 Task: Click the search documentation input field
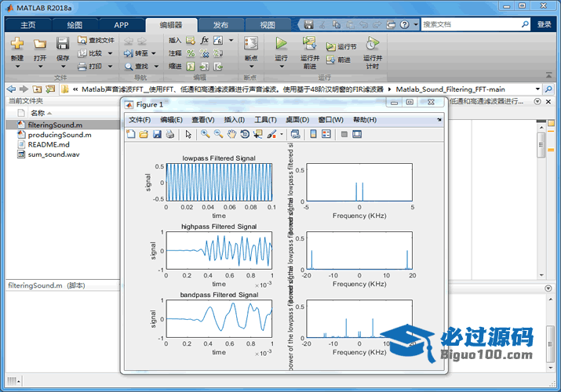point(471,24)
